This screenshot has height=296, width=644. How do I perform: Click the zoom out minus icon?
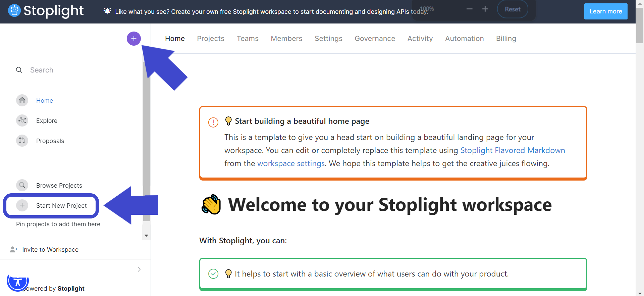(470, 9)
